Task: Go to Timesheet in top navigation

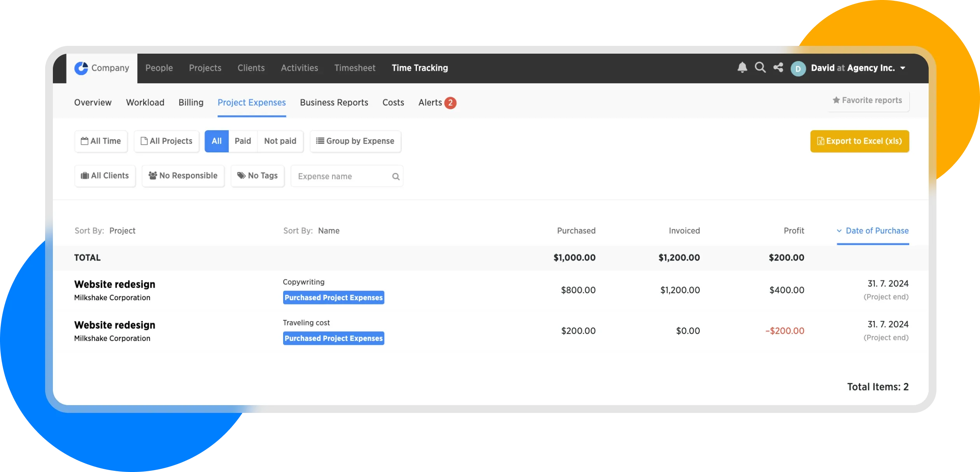Action: coord(355,68)
